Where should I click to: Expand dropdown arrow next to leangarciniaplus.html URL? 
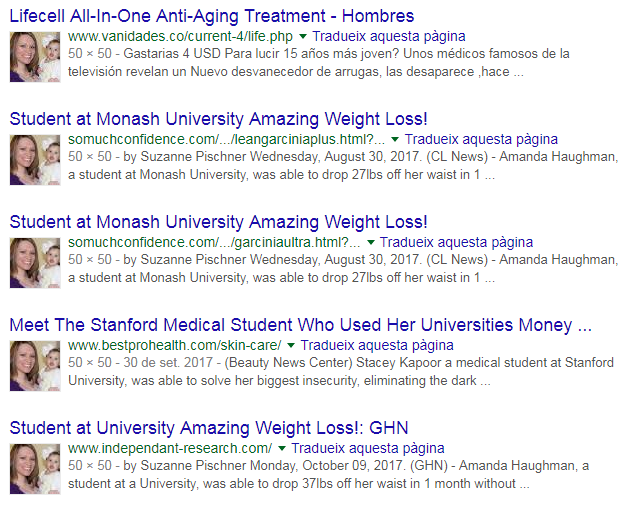click(x=395, y=139)
